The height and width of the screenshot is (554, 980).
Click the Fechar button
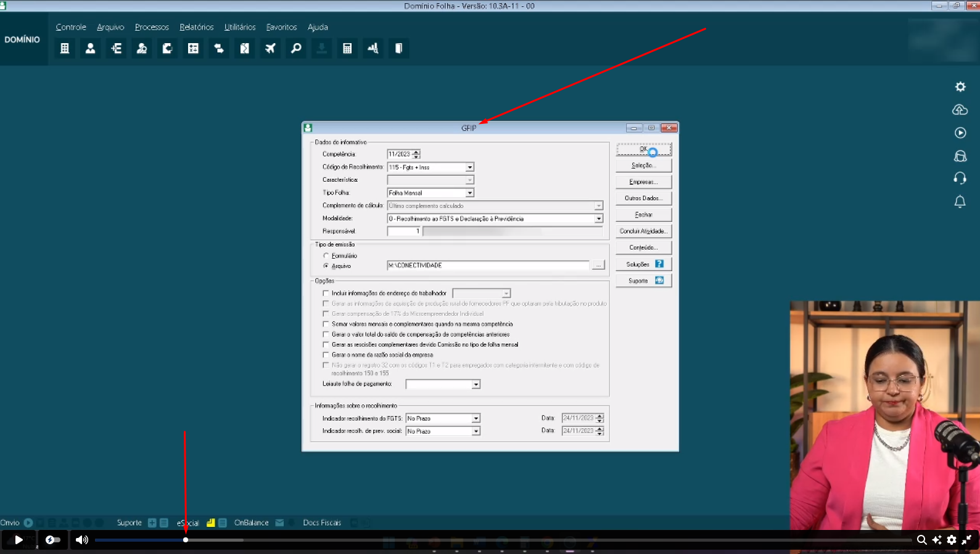coord(644,214)
